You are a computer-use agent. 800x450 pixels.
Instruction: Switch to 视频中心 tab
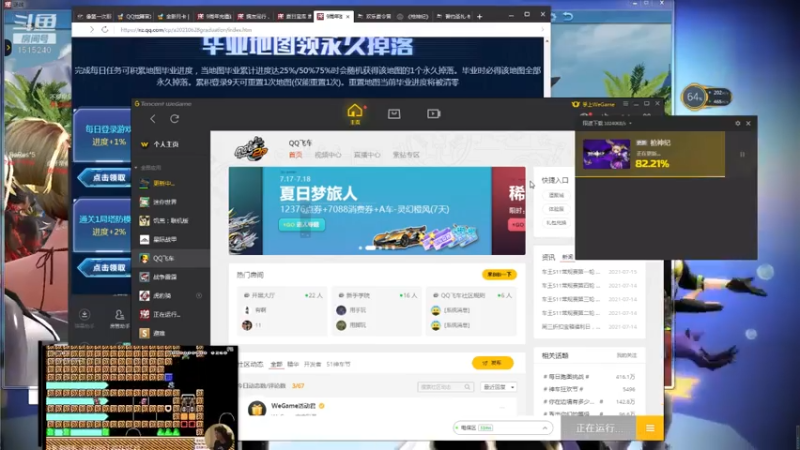pyautogui.click(x=328, y=155)
